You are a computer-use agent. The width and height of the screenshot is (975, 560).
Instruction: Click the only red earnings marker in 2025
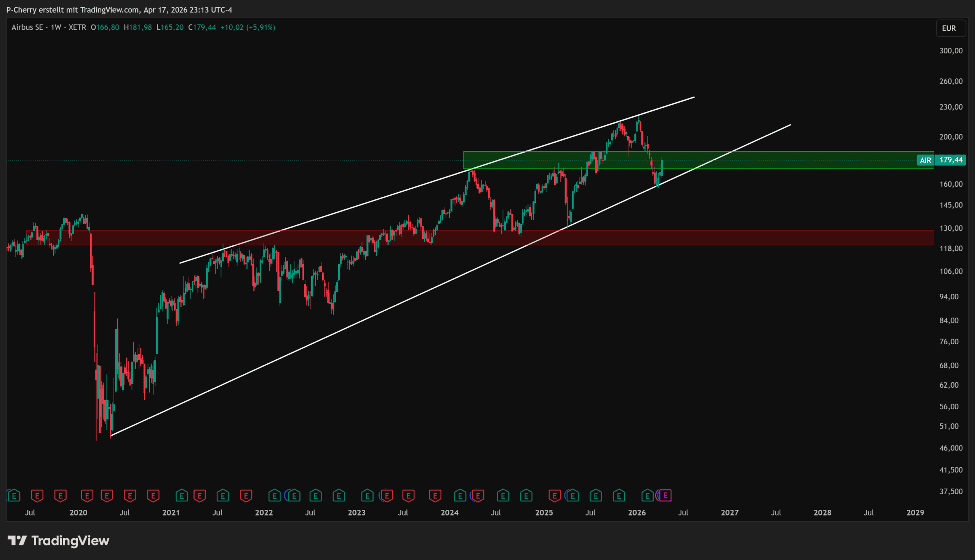coord(554,496)
